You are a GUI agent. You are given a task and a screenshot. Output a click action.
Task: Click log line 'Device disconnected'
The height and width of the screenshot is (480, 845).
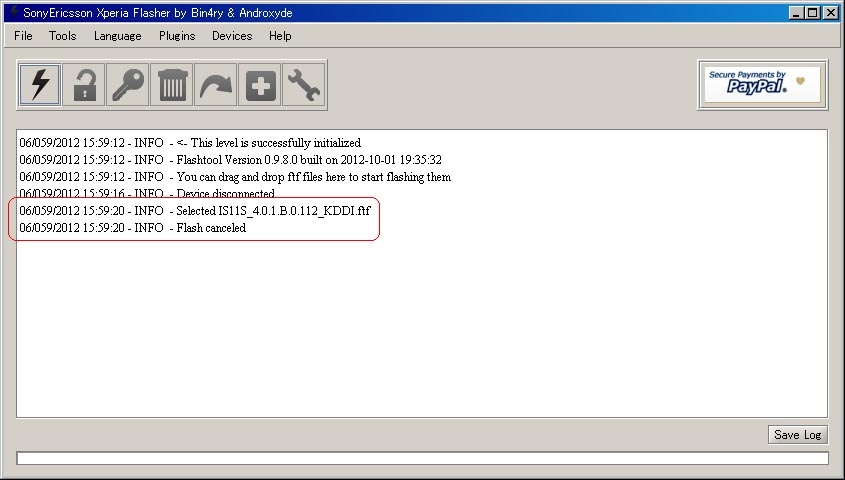(x=147, y=193)
